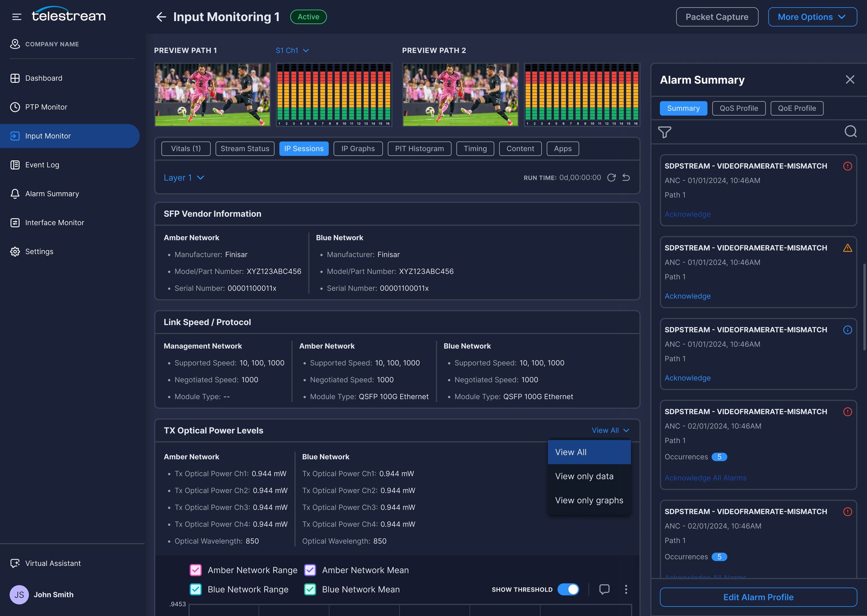Click the Alarm Summary panel scrollbar
The width and height of the screenshot is (867, 616).
[x=865, y=307]
